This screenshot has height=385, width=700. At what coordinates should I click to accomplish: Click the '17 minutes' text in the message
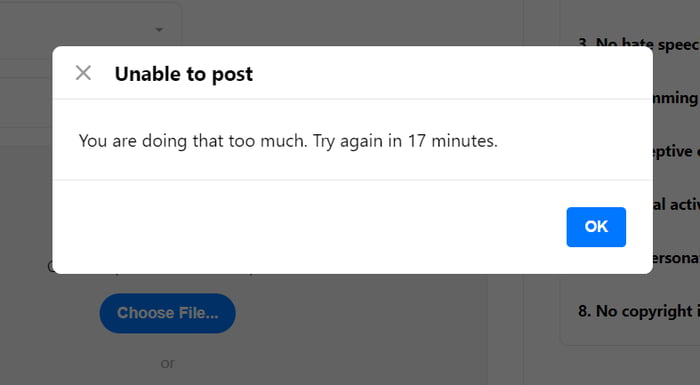452,141
